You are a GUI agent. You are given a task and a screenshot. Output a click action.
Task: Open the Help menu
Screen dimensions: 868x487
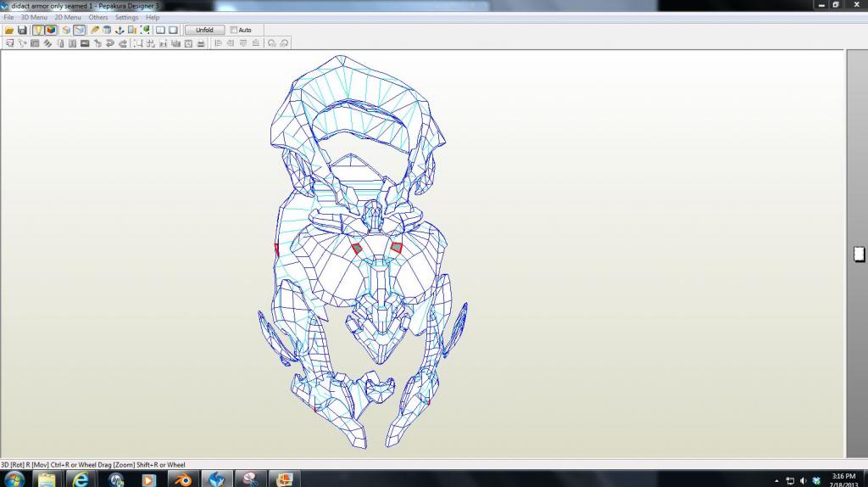point(153,17)
